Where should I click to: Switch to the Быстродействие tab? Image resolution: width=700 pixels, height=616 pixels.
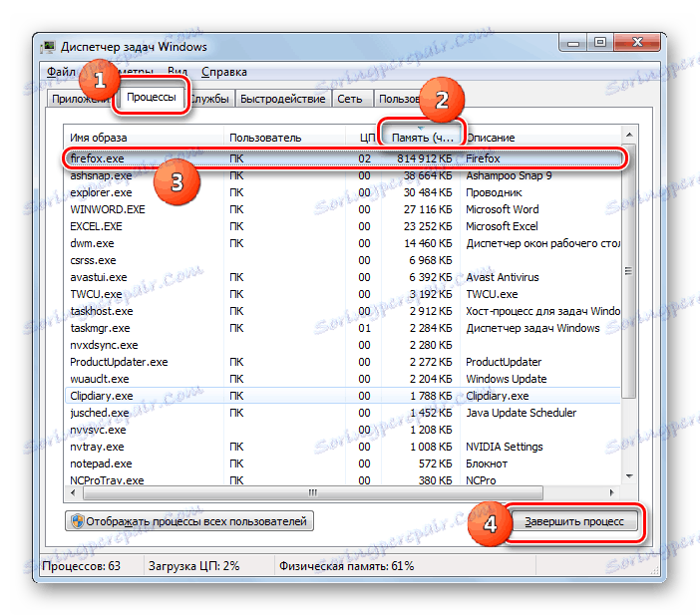click(x=282, y=99)
